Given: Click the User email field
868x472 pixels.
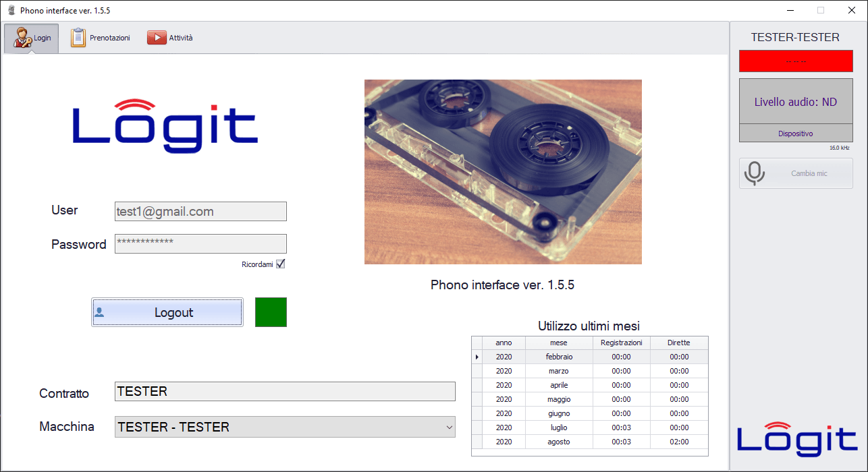Looking at the screenshot, I should pyautogui.click(x=200, y=211).
